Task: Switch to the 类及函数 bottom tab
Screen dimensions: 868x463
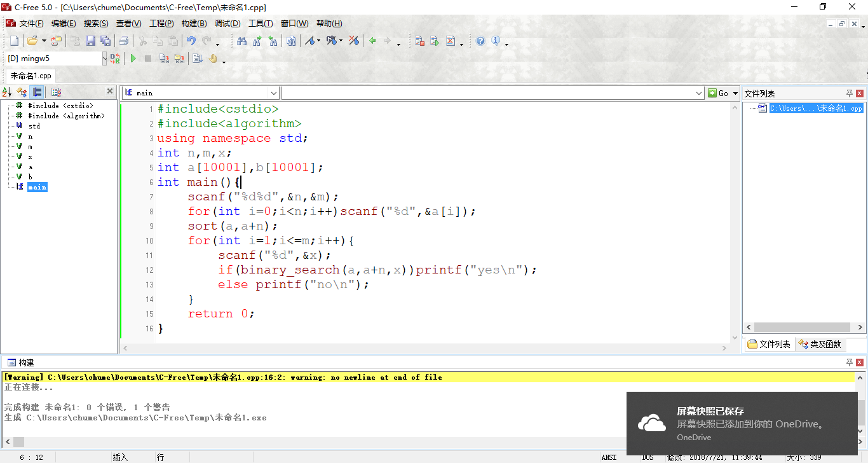Action: 820,344
